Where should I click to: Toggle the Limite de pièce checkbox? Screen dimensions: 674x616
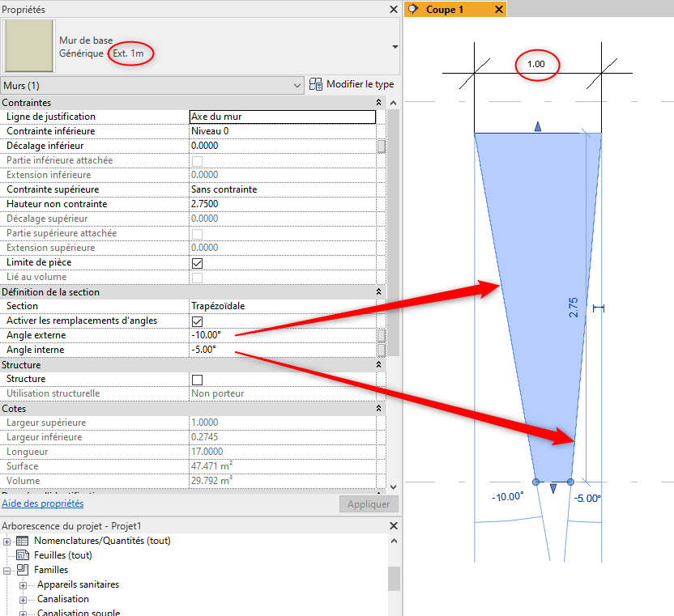(197, 263)
